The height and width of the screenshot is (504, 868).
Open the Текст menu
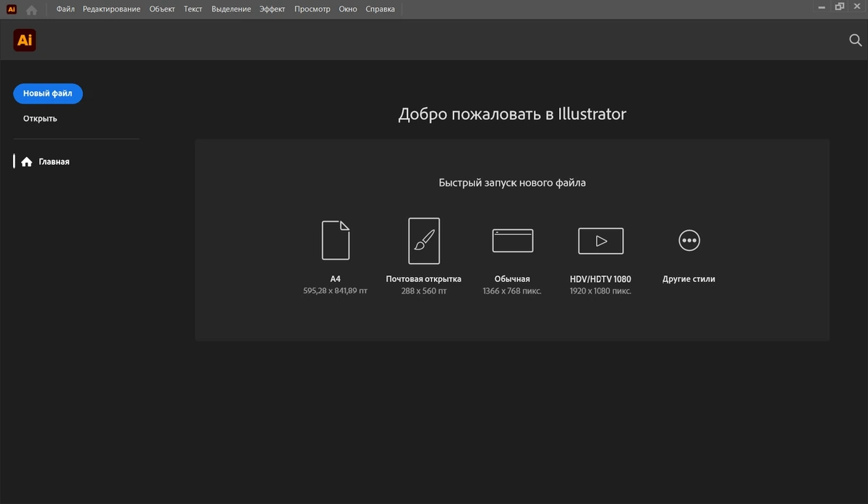point(193,9)
